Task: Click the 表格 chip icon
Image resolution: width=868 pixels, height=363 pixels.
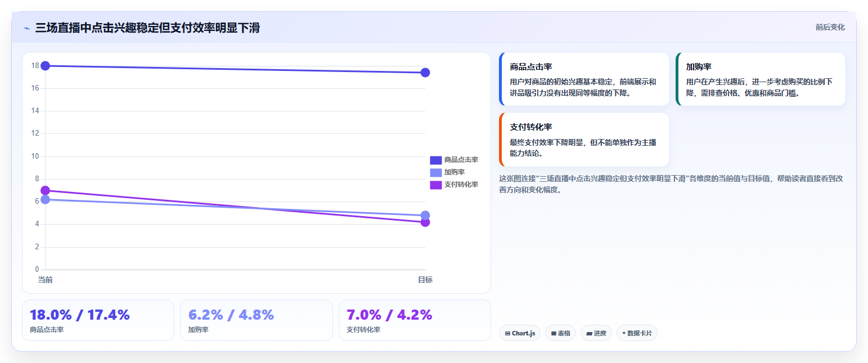Action: [x=554, y=334]
